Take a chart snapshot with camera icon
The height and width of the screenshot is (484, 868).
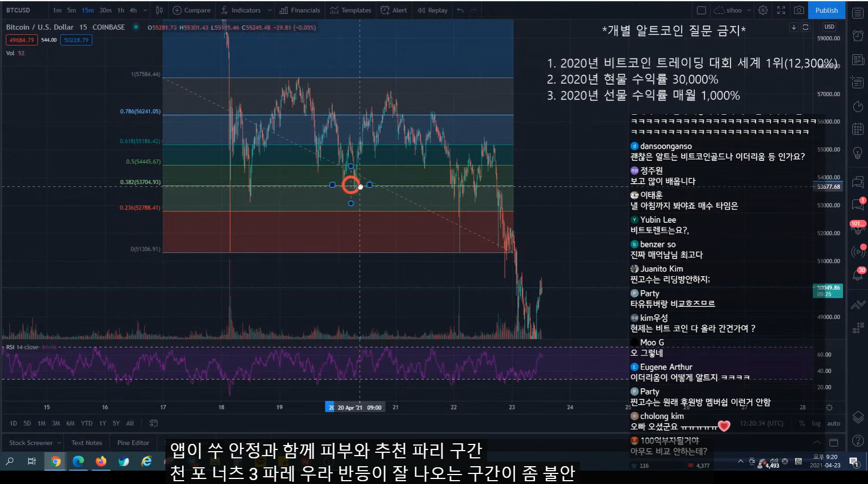pos(799,10)
